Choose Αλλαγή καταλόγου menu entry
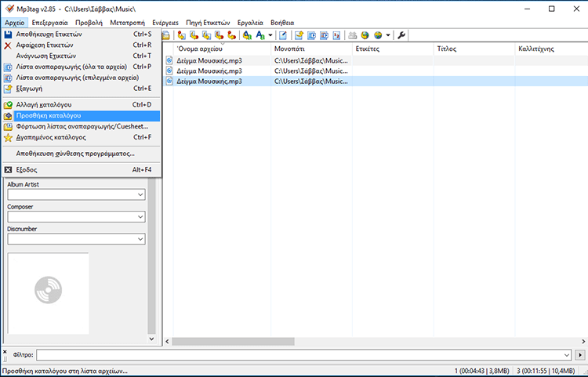Image resolution: width=588 pixels, height=377 pixels. click(82, 104)
